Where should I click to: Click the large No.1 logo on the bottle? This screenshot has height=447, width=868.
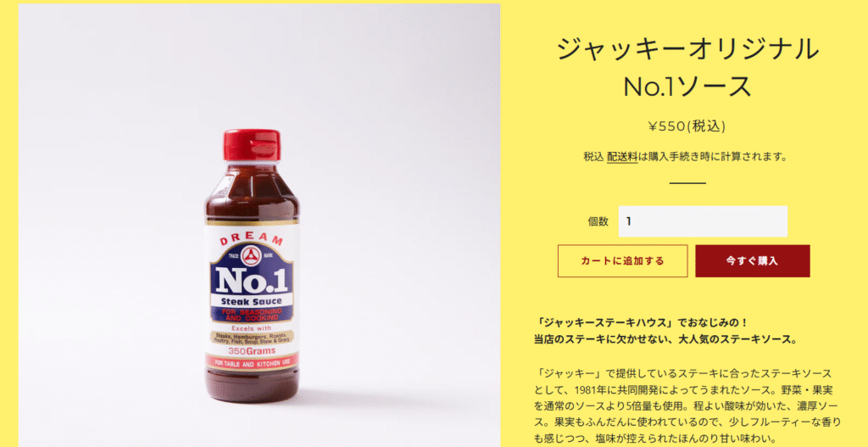(x=252, y=280)
